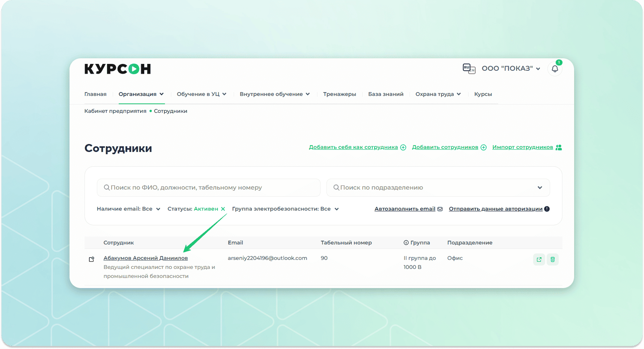Click the edit icon left of Абакумов
This screenshot has height=349, width=644.
91,259
